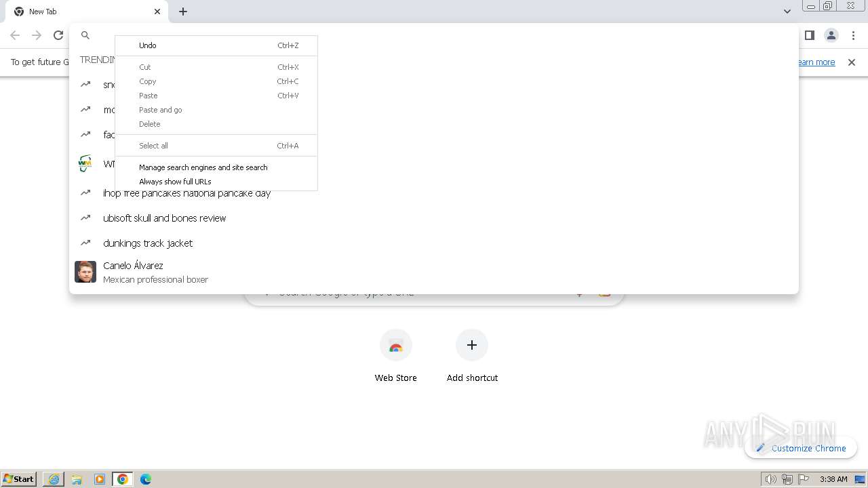Close the New Tab tab
868x488 pixels.
(x=157, y=12)
